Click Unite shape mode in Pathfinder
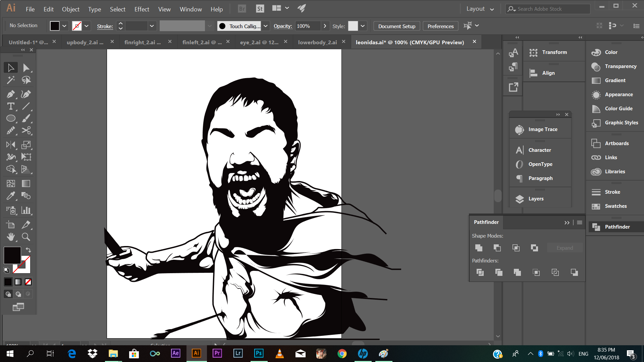 coord(479,248)
